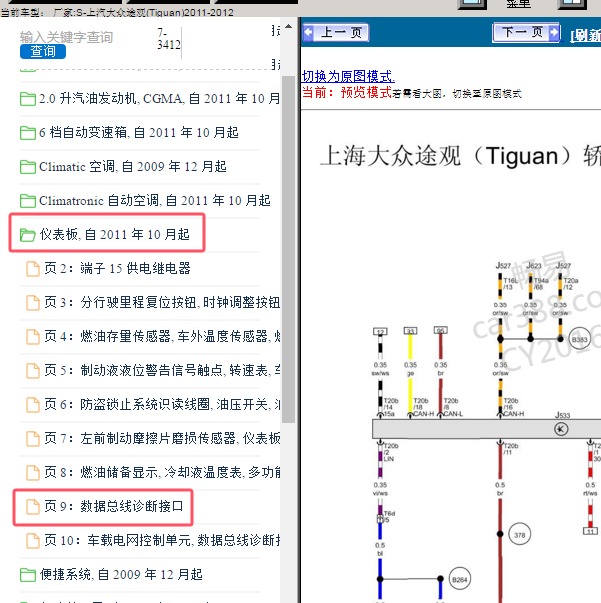601x603 pixels.
Task: Open 页 7:左前制动摩擦片磨损传感器 page
Action: tap(162, 438)
